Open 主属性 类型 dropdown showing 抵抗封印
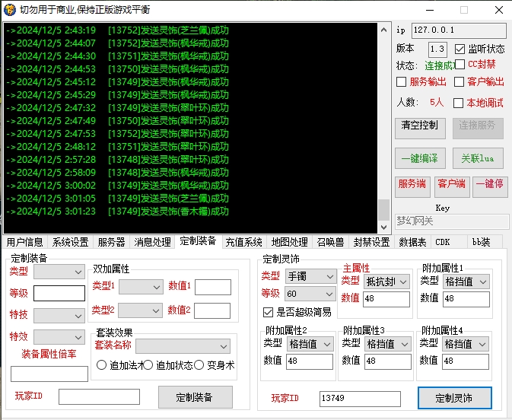This screenshot has width=512, height=420. coord(386,282)
